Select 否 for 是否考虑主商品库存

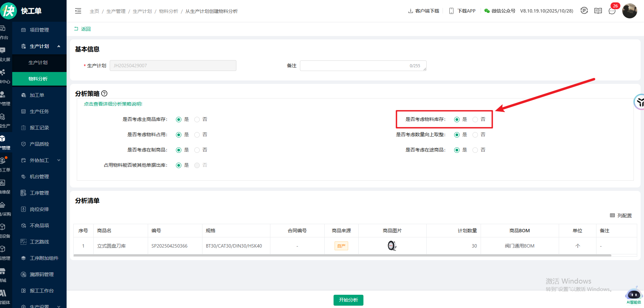pos(197,120)
